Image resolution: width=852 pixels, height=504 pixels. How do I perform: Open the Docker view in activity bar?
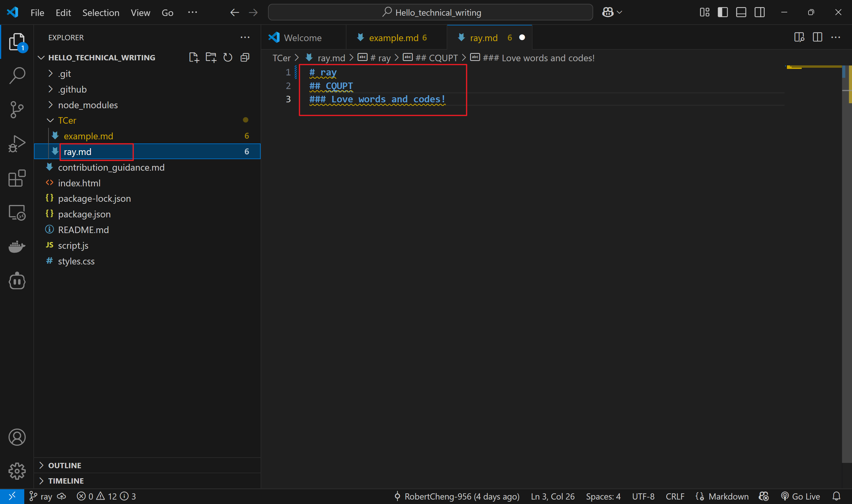click(x=17, y=247)
